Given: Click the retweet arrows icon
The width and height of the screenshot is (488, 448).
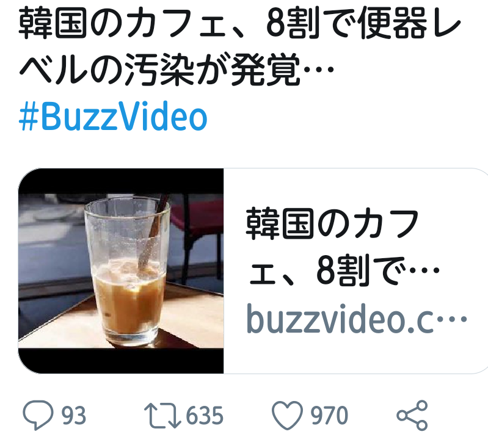Looking at the screenshot, I should pos(162,416).
